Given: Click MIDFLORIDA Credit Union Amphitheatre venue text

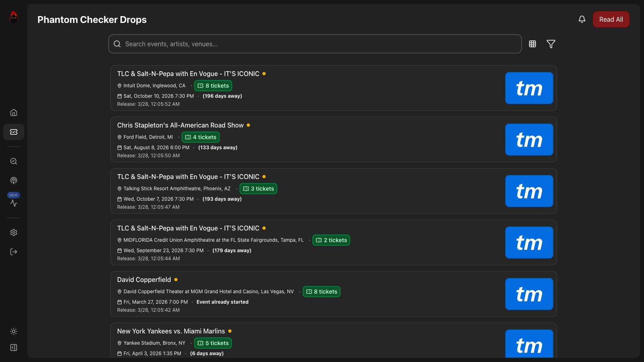Looking at the screenshot, I should pyautogui.click(x=214, y=240).
